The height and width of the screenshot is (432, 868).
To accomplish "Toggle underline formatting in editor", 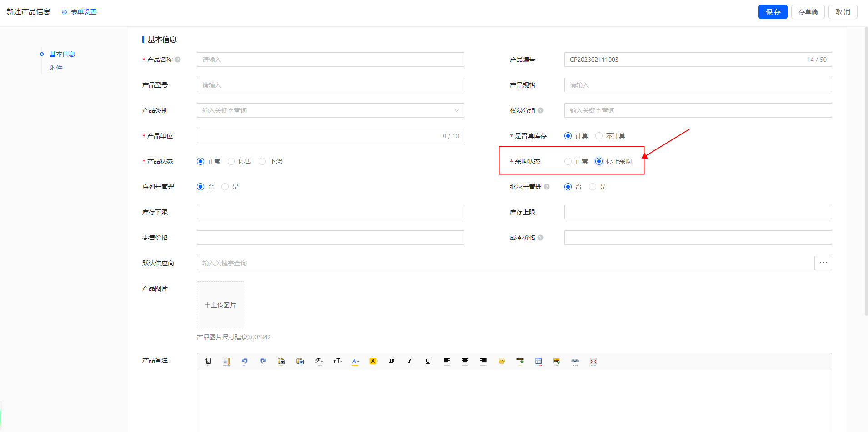I will [x=428, y=362].
